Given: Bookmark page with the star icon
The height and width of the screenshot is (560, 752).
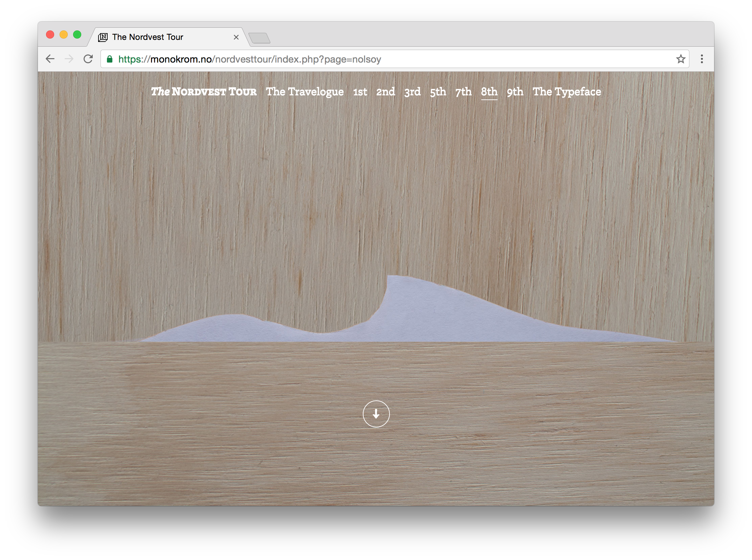Looking at the screenshot, I should 681,59.
